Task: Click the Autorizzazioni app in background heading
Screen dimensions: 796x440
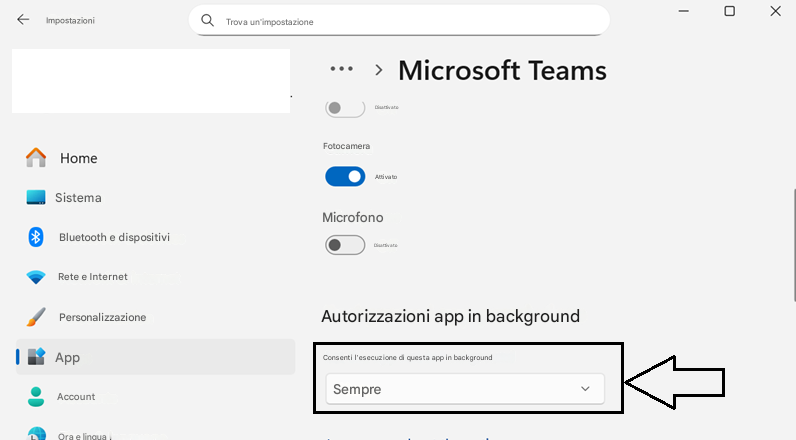Action: (x=450, y=316)
